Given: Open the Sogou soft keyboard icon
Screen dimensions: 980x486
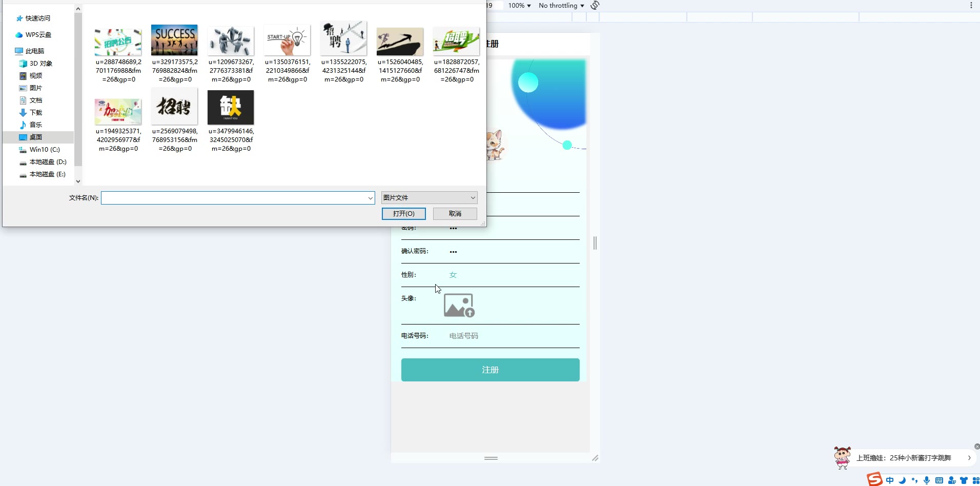Looking at the screenshot, I should click(939, 480).
